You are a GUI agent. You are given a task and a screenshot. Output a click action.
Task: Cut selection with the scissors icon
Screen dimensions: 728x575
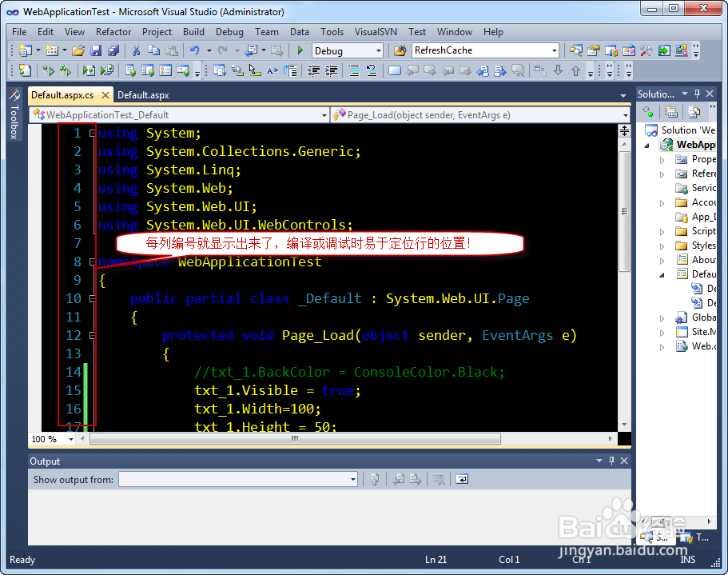coord(137,50)
